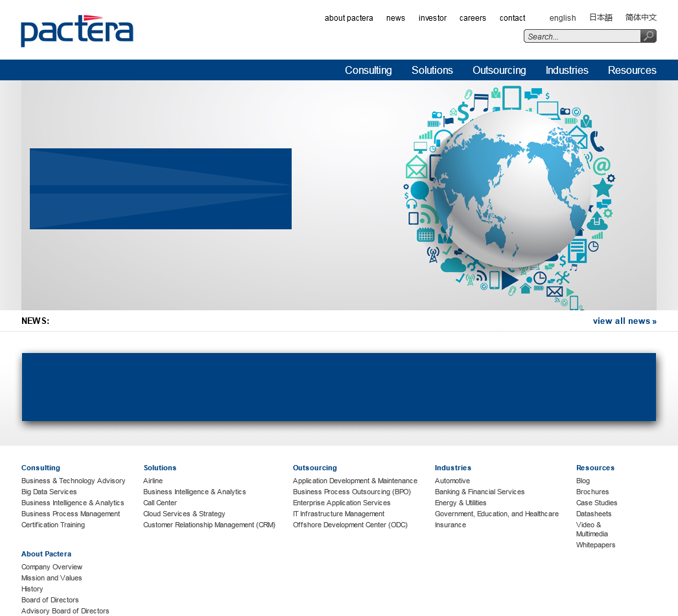Viewport: 678px width, 616px height.
Task: Open Business & Technology Advisory
Action: (73, 481)
